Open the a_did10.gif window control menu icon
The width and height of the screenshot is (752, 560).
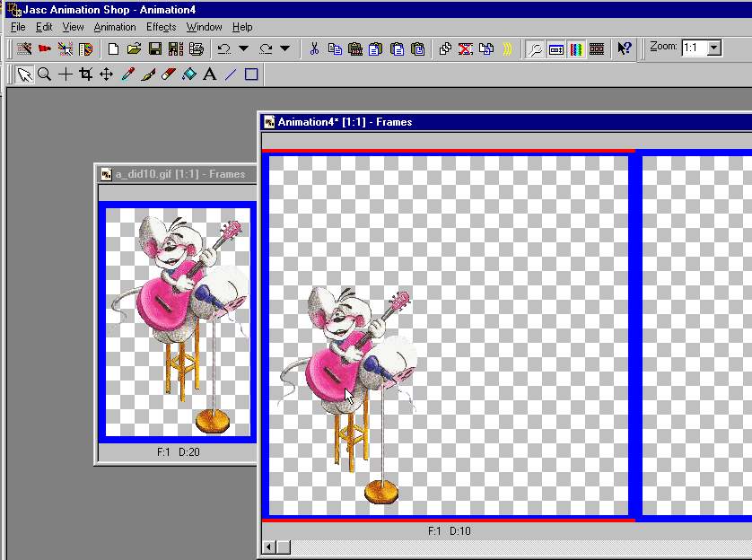point(106,174)
